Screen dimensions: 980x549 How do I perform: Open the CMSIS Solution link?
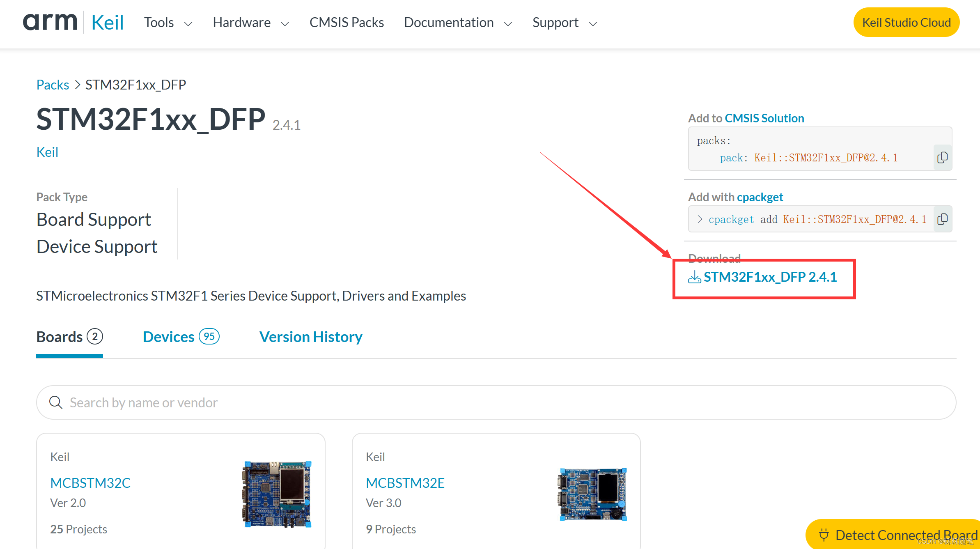pyautogui.click(x=764, y=118)
